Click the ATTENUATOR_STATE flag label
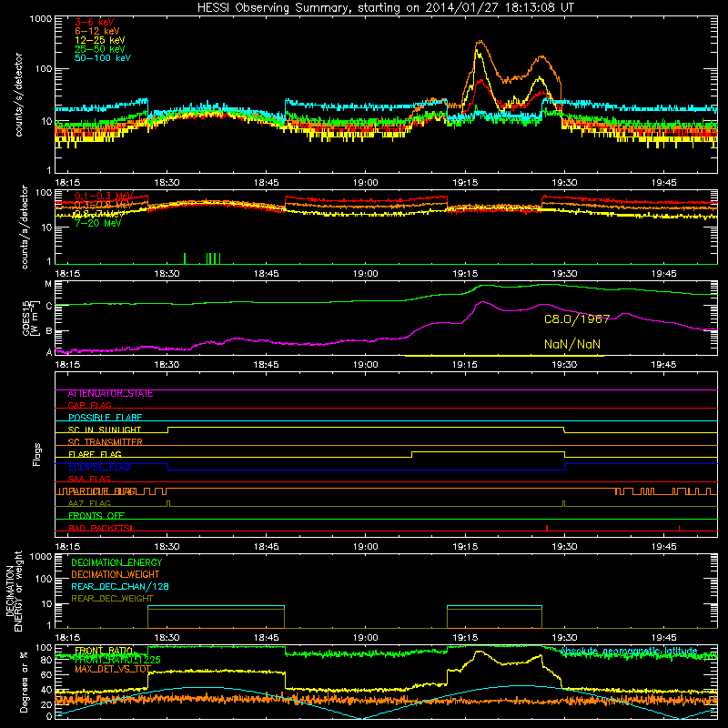Image resolution: width=728 pixels, height=728 pixels. pos(110,393)
